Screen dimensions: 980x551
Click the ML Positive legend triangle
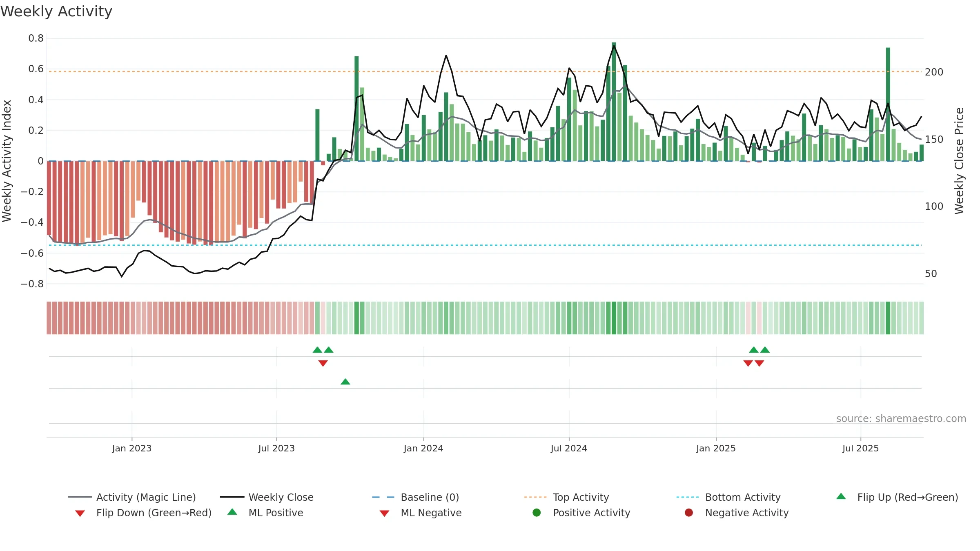pyautogui.click(x=232, y=512)
